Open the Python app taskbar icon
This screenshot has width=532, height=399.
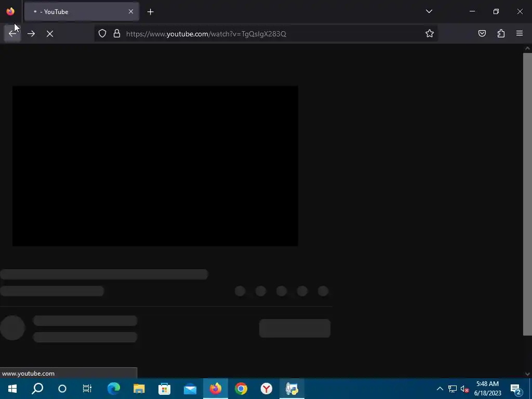[292, 389]
